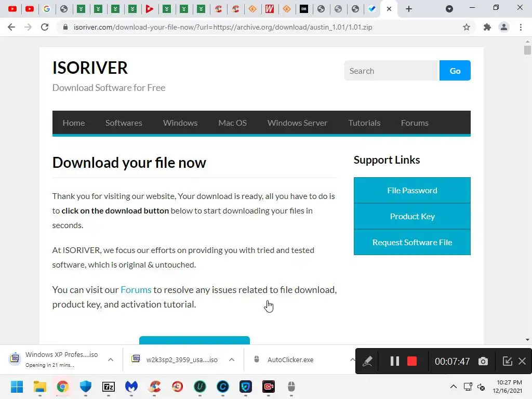This screenshot has width=532, height=399.
Task: Open the Chrome extensions puzzle icon
Action: point(487,27)
